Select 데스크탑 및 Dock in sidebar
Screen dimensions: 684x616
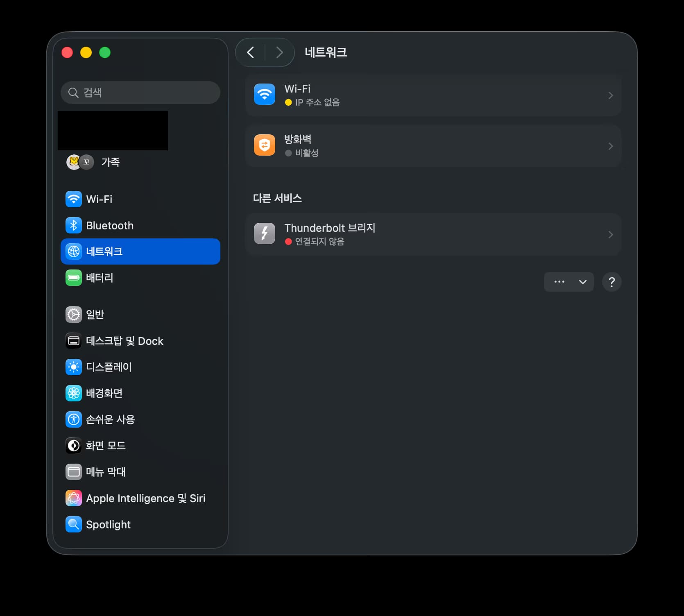(125, 341)
